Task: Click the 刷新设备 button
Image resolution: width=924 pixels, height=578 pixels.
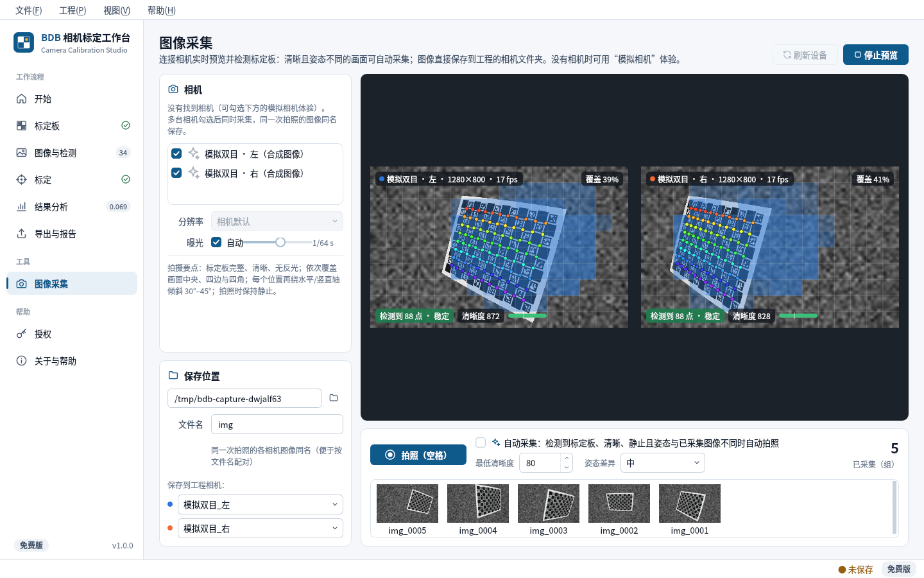Action: pos(805,55)
